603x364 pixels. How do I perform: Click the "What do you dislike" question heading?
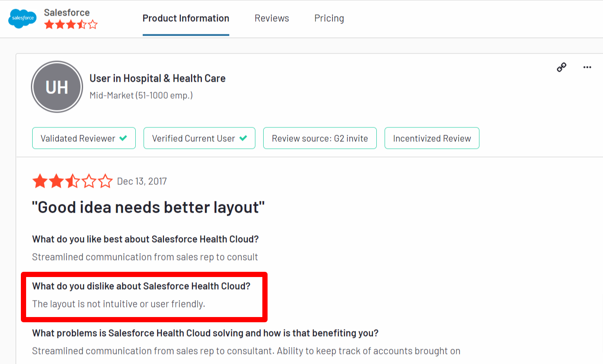coord(141,286)
